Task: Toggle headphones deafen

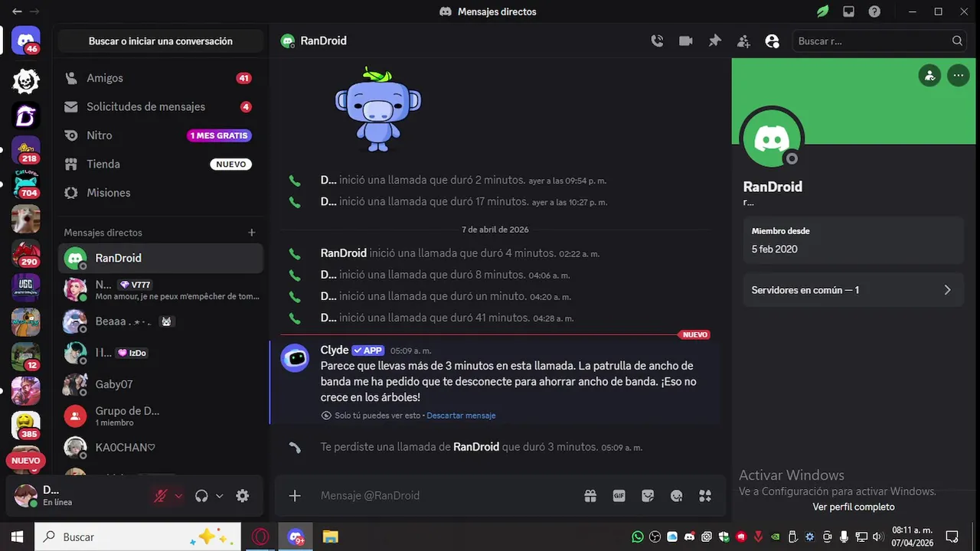Action: 201,496
